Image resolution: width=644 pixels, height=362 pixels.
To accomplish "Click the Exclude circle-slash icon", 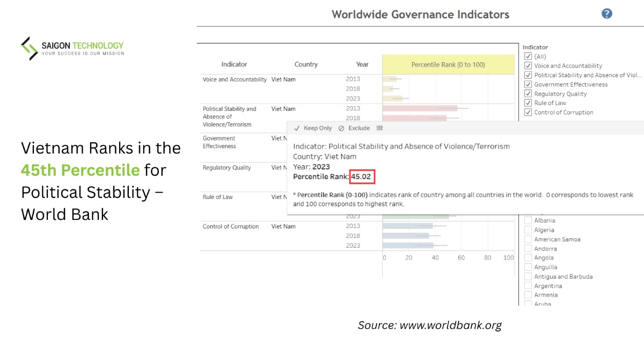I will 341,128.
